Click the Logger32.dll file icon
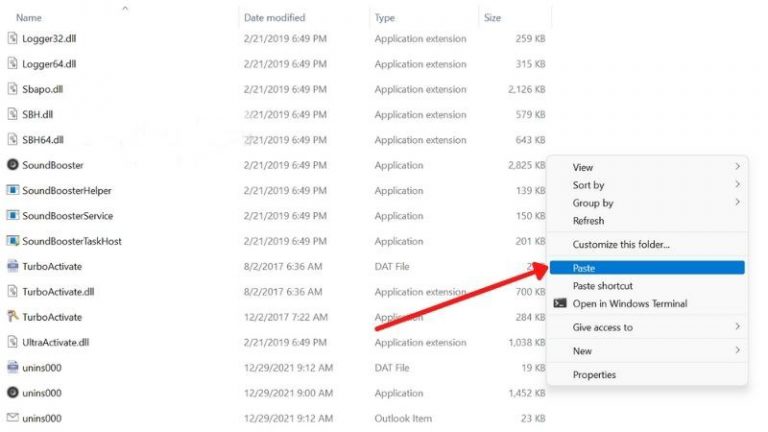Image resolution: width=768 pixels, height=432 pixels. point(13,39)
